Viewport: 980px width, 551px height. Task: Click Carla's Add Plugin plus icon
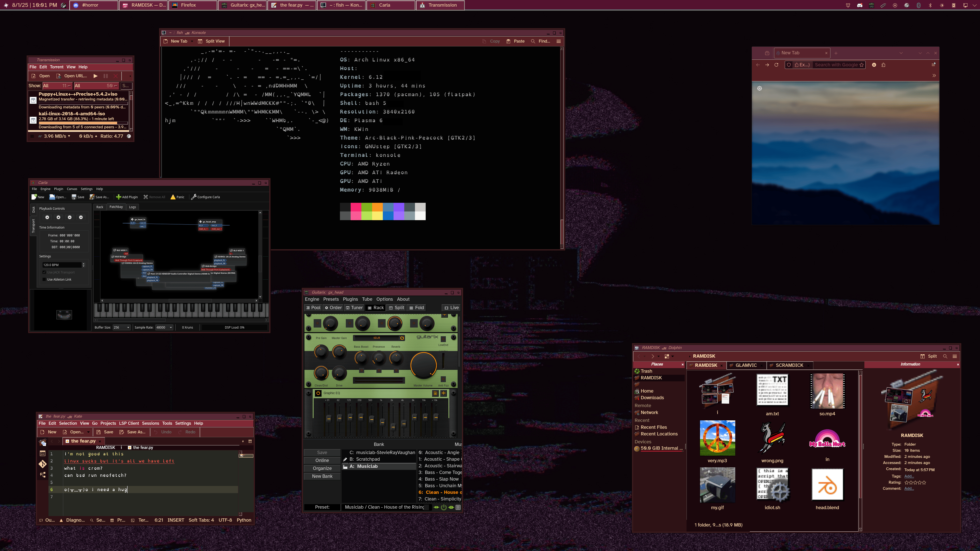[119, 197]
